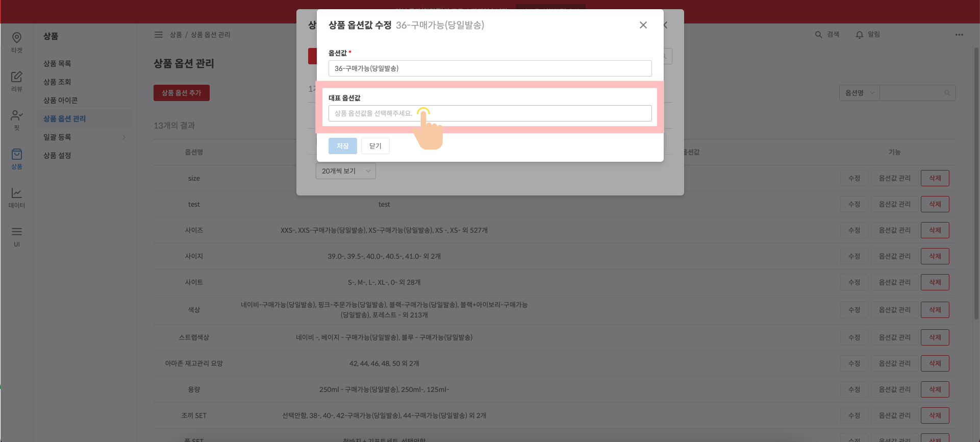Image resolution: width=980 pixels, height=442 pixels.
Task: Open the 20개씩 보기 page size dropdown
Action: tap(346, 171)
